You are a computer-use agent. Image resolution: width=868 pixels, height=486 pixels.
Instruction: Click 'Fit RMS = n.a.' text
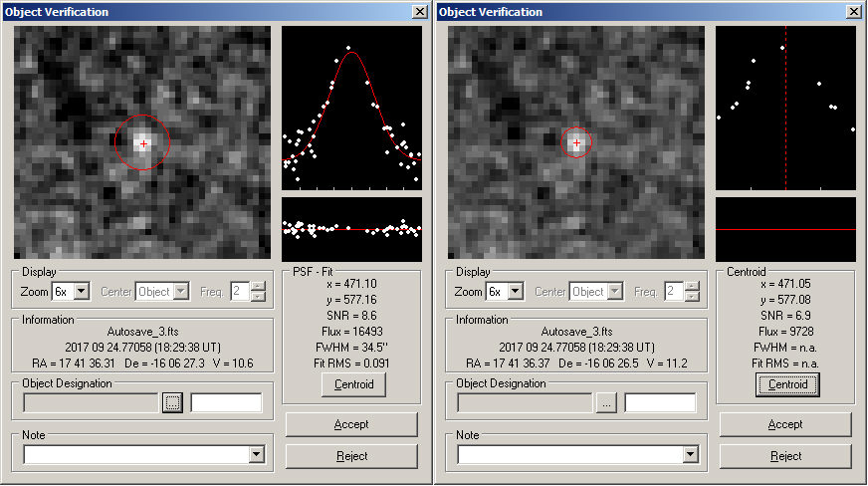(x=785, y=364)
